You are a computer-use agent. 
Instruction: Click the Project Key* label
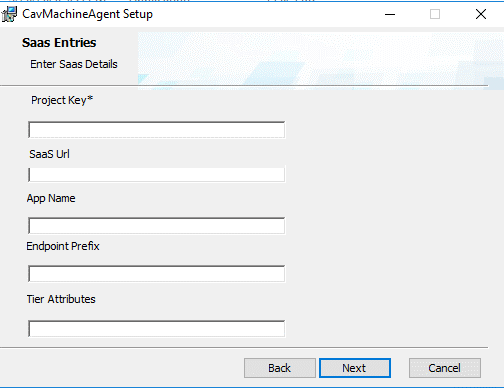pos(62,100)
